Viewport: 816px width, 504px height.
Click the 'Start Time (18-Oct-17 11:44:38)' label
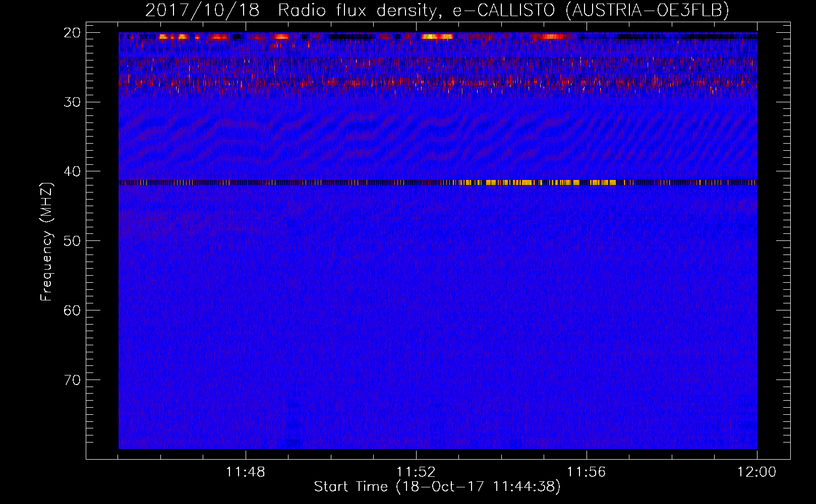pos(437,487)
